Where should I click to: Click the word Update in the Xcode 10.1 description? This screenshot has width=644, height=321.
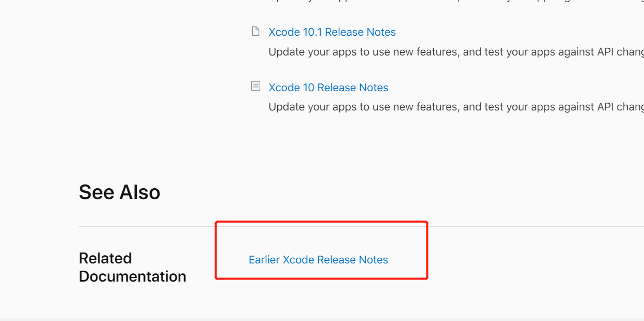pyautogui.click(x=284, y=52)
